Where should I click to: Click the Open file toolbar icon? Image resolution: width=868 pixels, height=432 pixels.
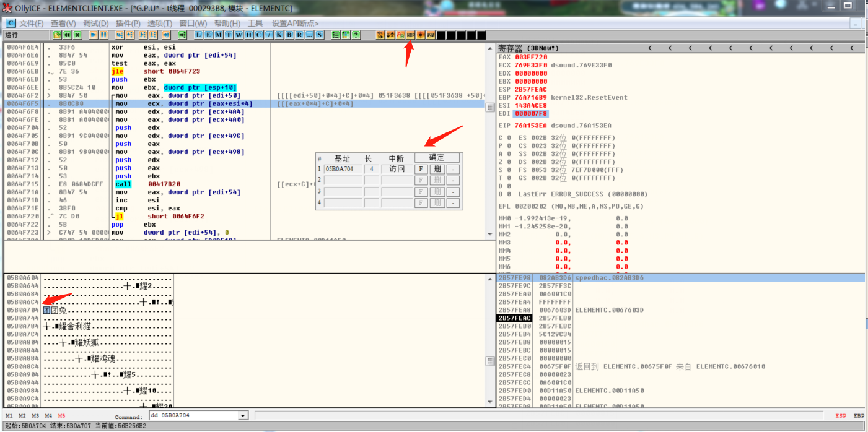(57, 35)
